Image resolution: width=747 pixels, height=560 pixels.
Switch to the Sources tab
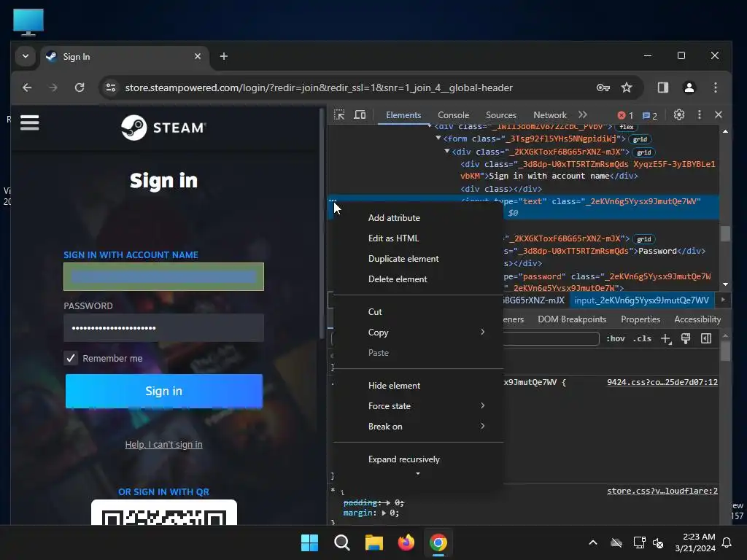(500, 114)
